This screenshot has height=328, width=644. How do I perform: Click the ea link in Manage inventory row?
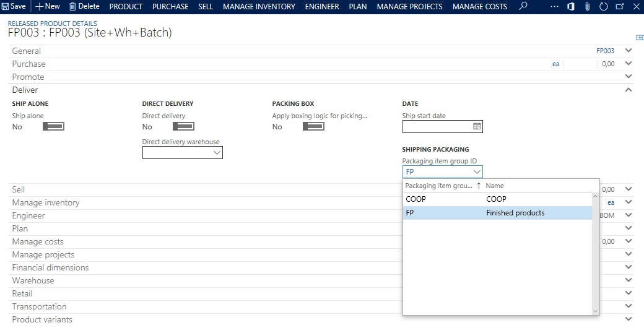[x=611, y=203]
